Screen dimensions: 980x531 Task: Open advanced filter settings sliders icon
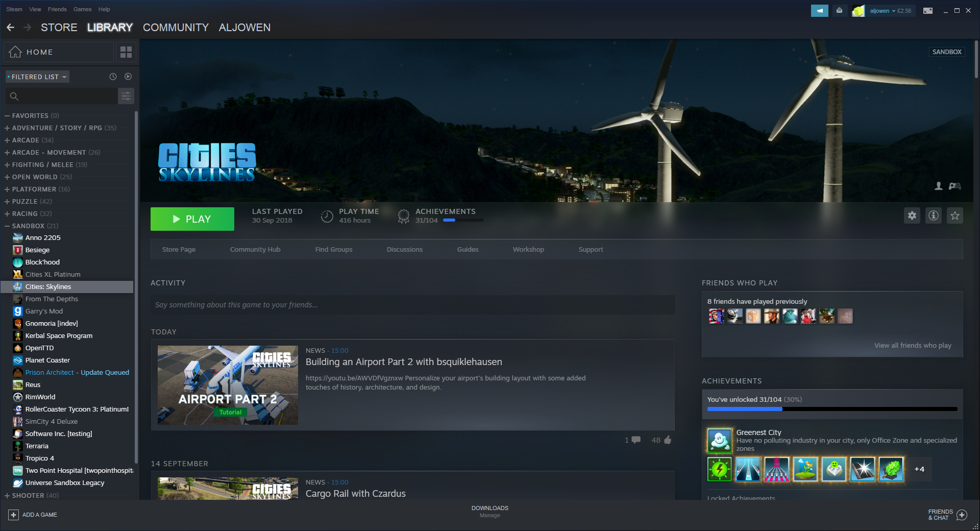(126, 96)
